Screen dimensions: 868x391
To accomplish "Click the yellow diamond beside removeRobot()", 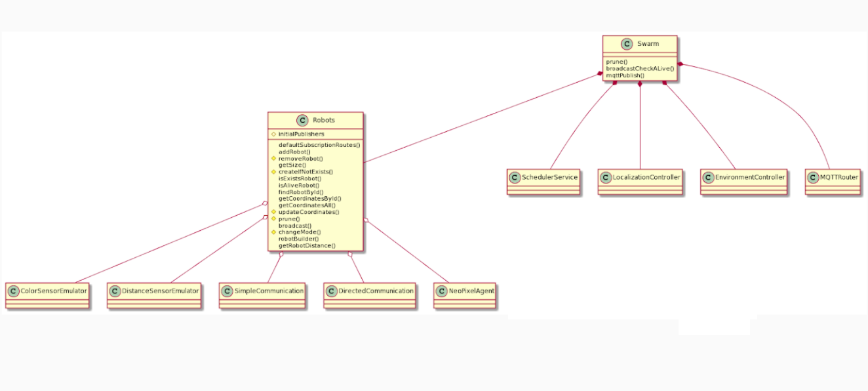I will tap(273, 157).
